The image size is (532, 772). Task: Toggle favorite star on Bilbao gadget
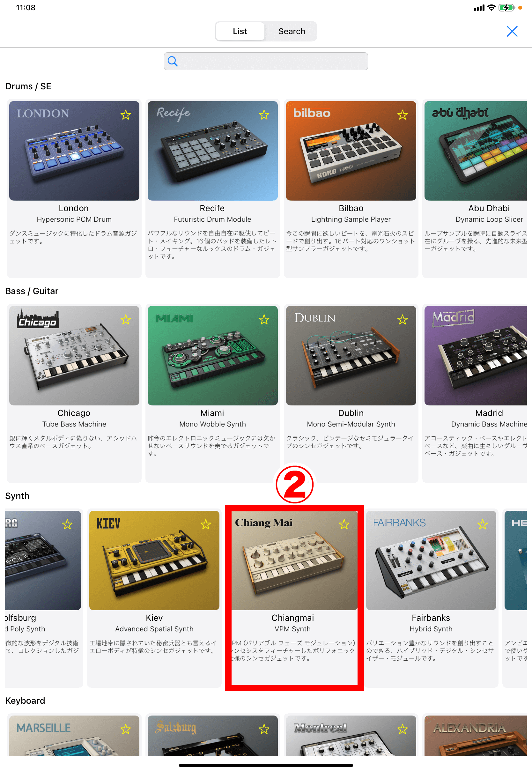pyautogui.click(x=402, y=115)
